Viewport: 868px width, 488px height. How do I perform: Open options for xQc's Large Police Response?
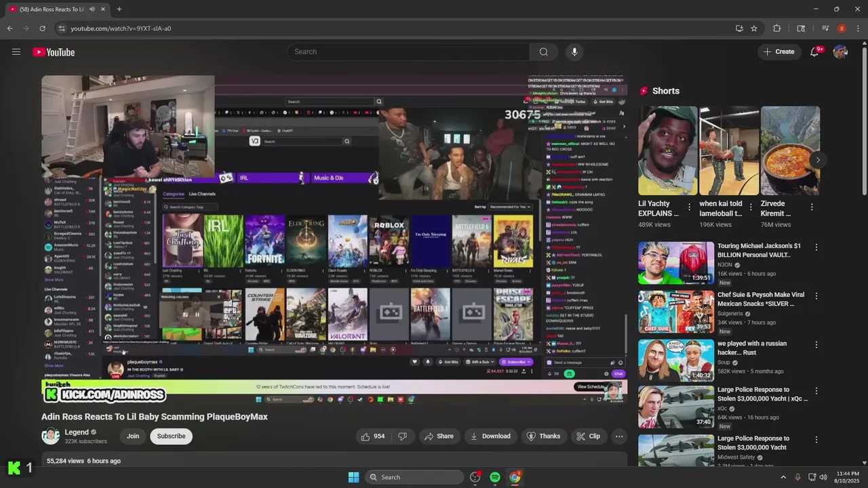(816, 391)
